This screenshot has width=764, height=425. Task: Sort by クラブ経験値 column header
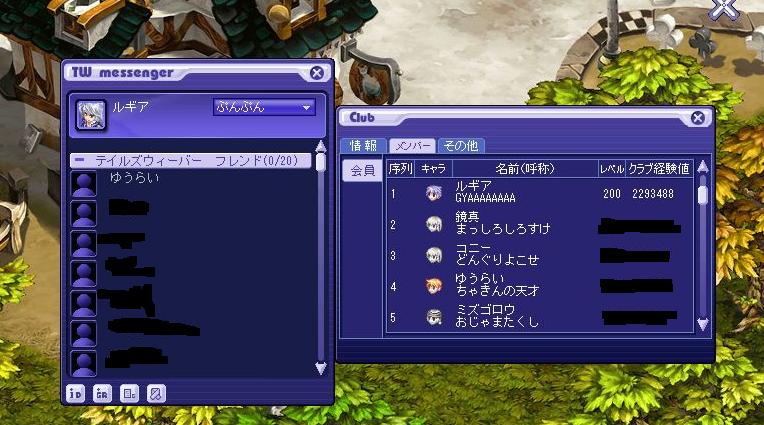(x=659, y=169)
